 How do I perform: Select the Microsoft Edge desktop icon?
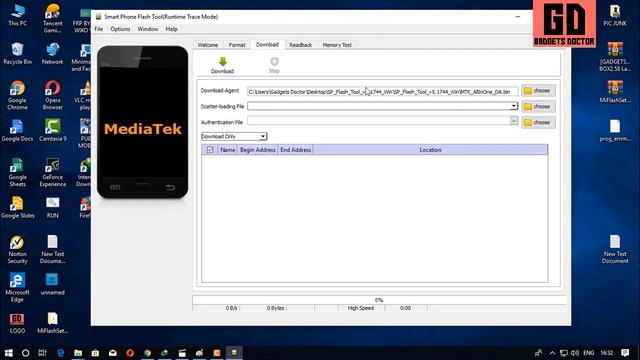18,287
